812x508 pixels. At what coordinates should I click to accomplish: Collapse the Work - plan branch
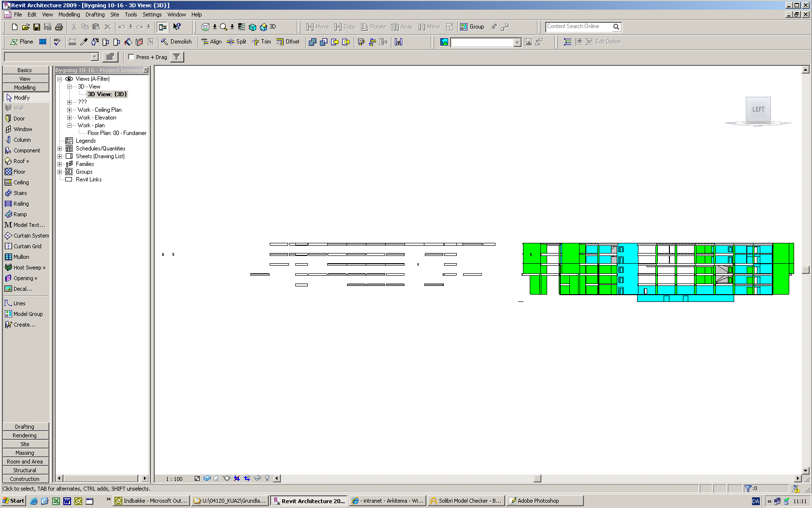(x=69, y=125)
